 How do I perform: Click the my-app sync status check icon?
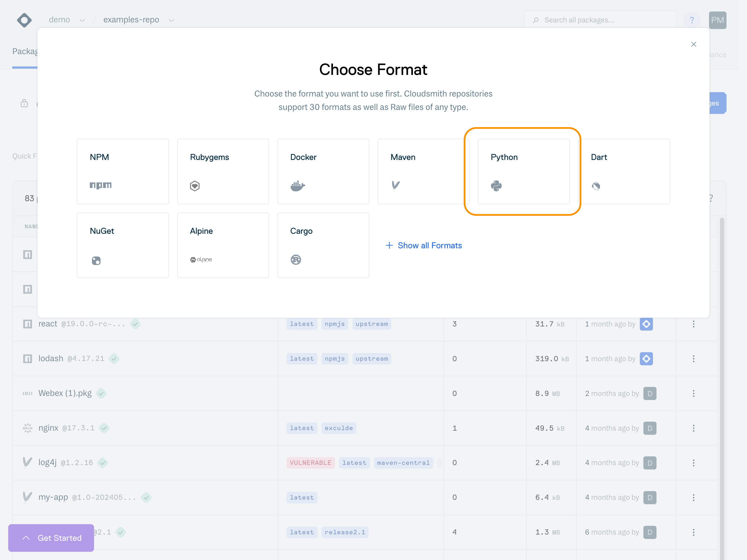(146, 497)
